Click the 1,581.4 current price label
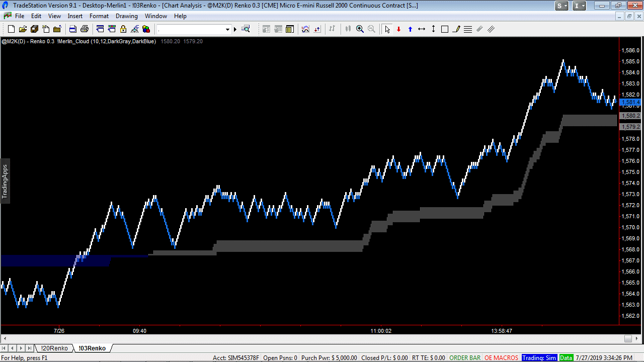This screenshot has height=362, width=644. coord(631,102)
